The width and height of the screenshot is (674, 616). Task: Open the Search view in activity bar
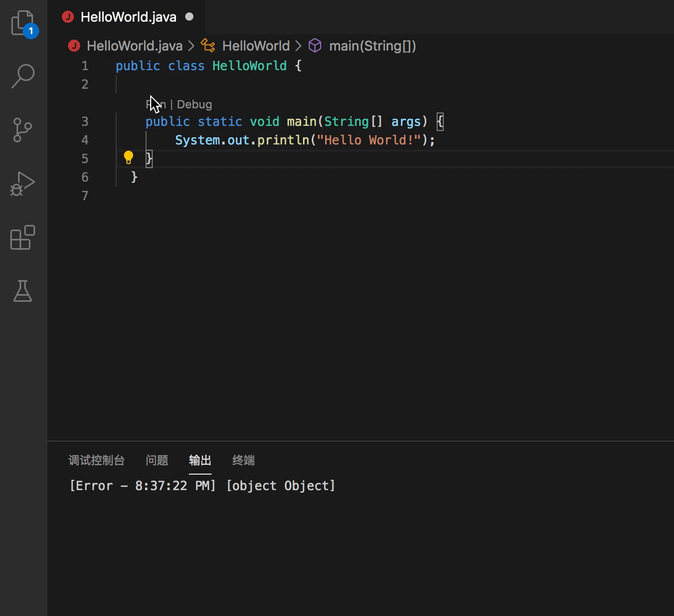(x=23, y=76)
